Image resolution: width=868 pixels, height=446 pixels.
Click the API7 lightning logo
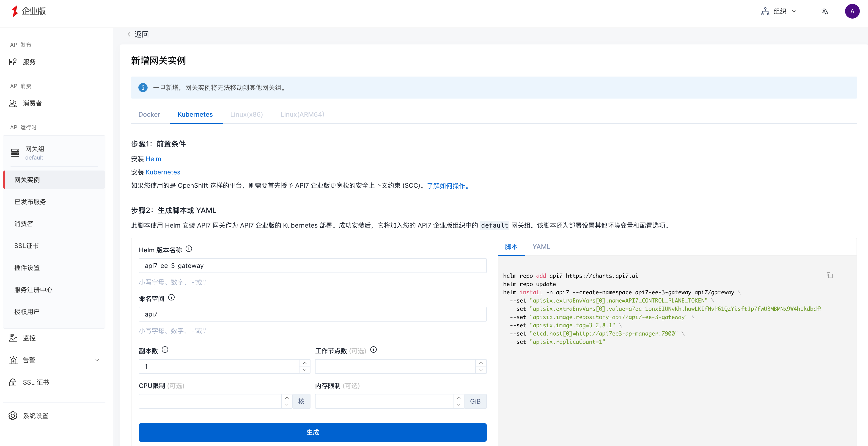pos(14,11)
